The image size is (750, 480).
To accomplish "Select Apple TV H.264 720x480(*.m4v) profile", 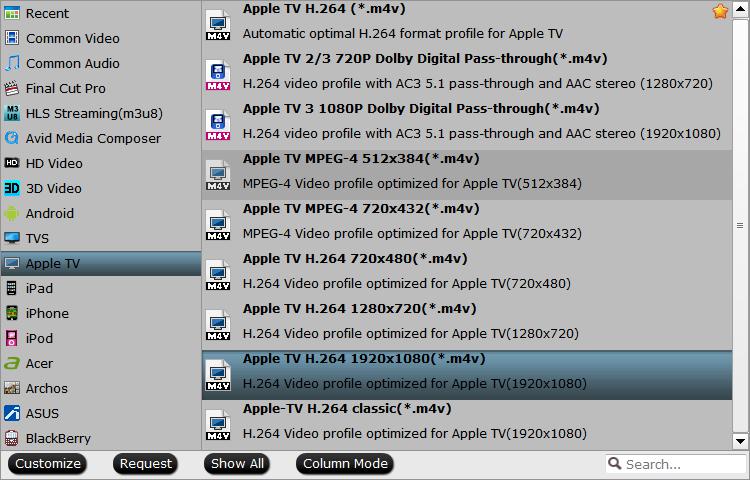I will (x=467, y=275).
